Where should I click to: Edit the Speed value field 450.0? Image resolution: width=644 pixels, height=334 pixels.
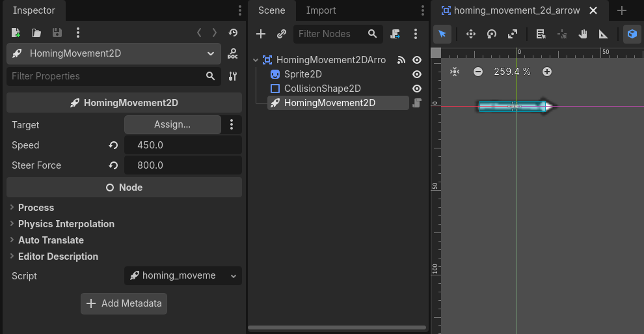tap(183, 145)
